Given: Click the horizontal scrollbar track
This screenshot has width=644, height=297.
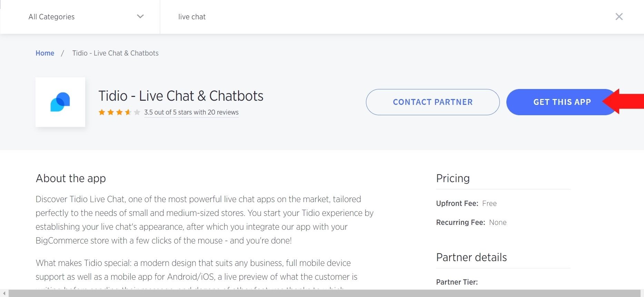Looking at the screenshot, I should [x=324, y=294].
